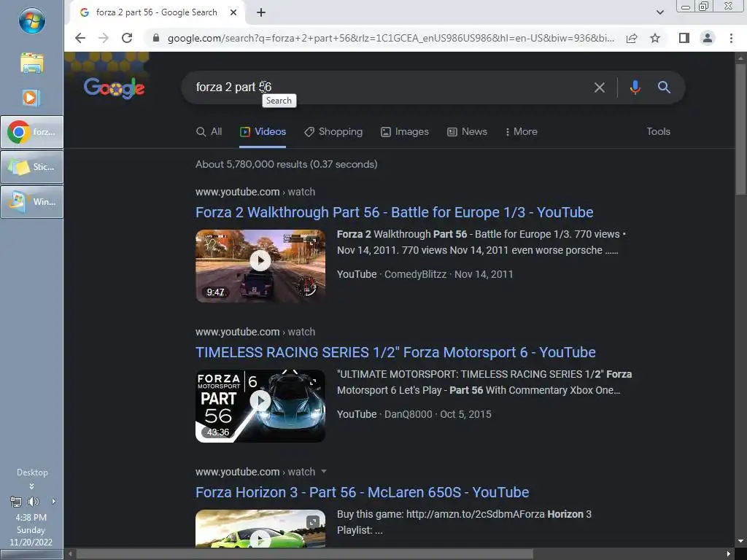Switch to Chrome taskbar button
747x560 pixels.
click(32, 132)
